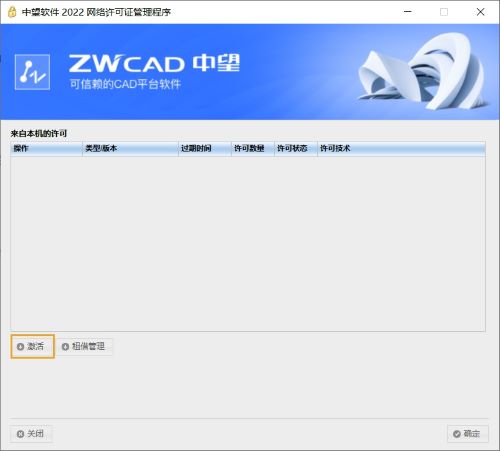Click the icon on 租借管理 button
500x451 pixels.
(65, 347)
